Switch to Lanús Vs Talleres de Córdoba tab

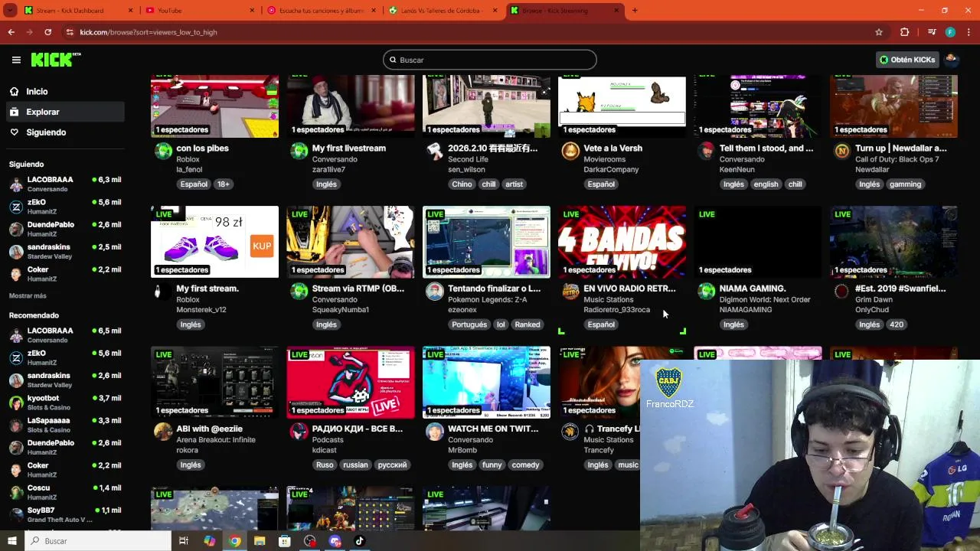coord(444,11)
